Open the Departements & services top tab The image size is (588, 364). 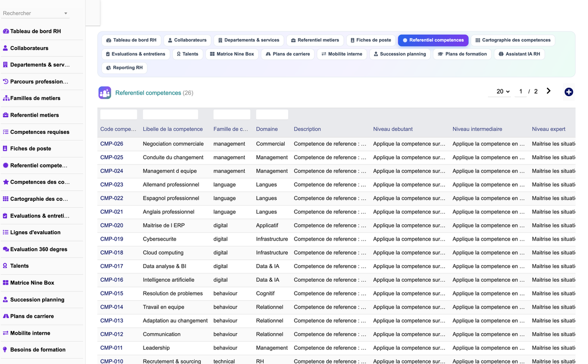point(248,40)
